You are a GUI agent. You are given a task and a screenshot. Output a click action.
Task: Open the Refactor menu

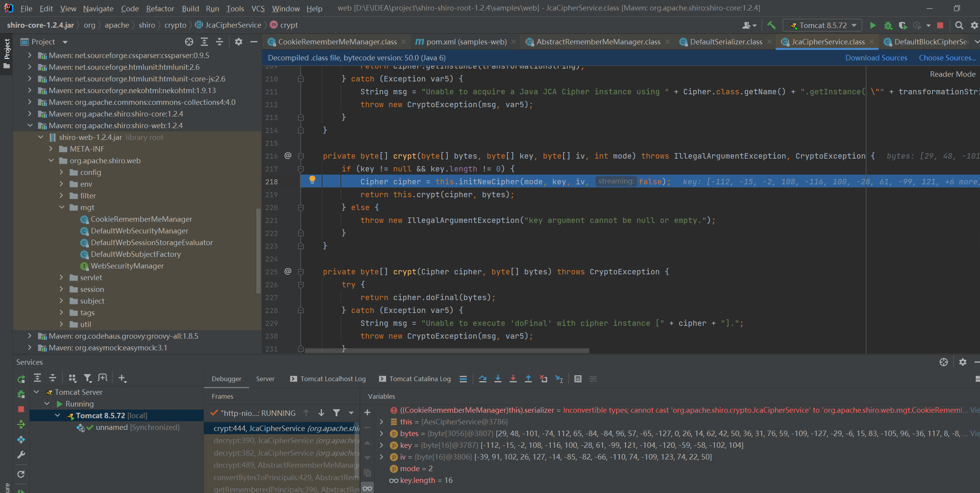click(160, 9)
